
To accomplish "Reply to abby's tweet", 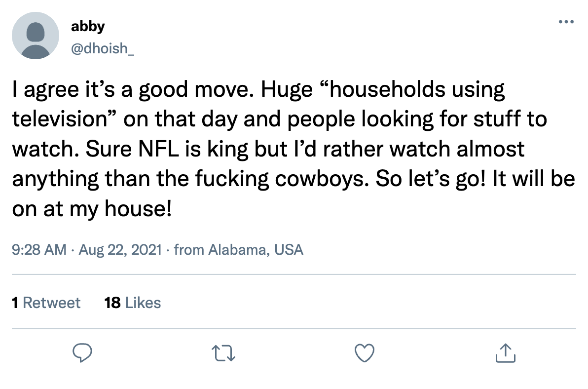I will pos(83,352).
